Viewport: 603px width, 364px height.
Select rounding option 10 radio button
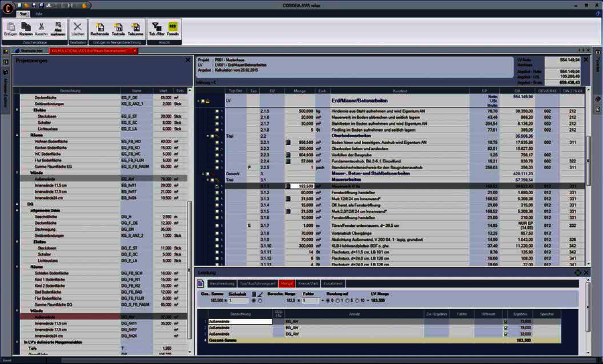click(x=357, y=300)
